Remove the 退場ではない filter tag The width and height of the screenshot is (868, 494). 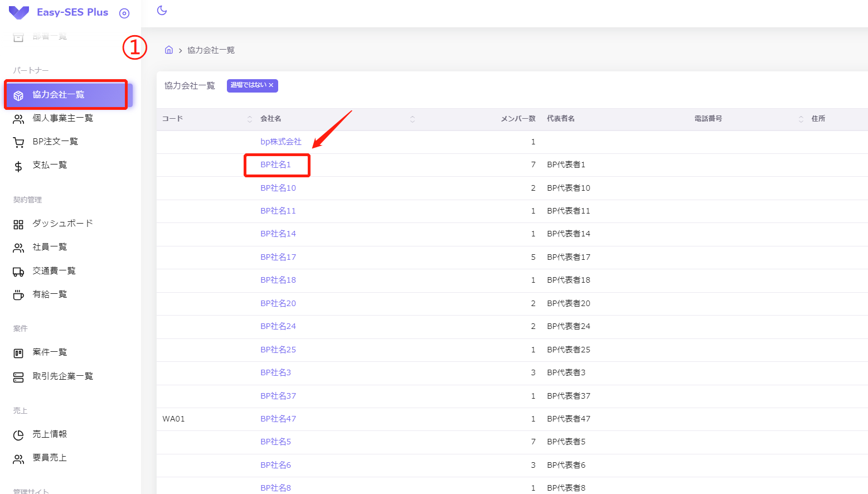(x=271, y=85)
